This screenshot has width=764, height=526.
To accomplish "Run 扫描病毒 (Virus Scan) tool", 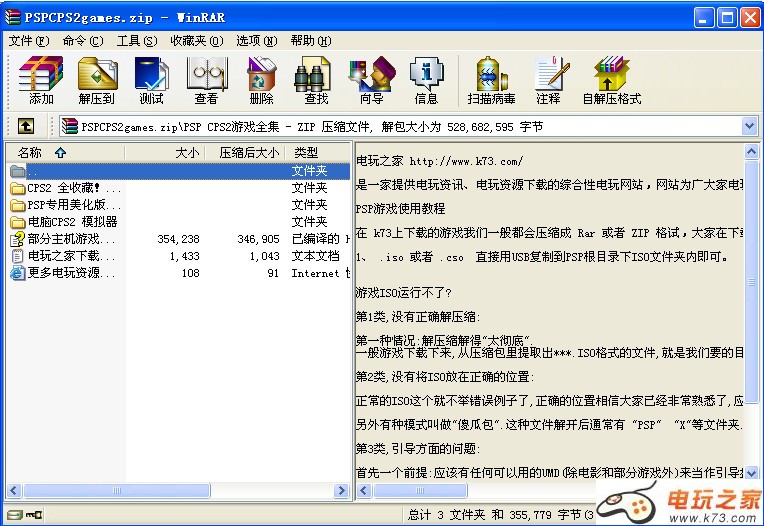I will pos(491,80).
